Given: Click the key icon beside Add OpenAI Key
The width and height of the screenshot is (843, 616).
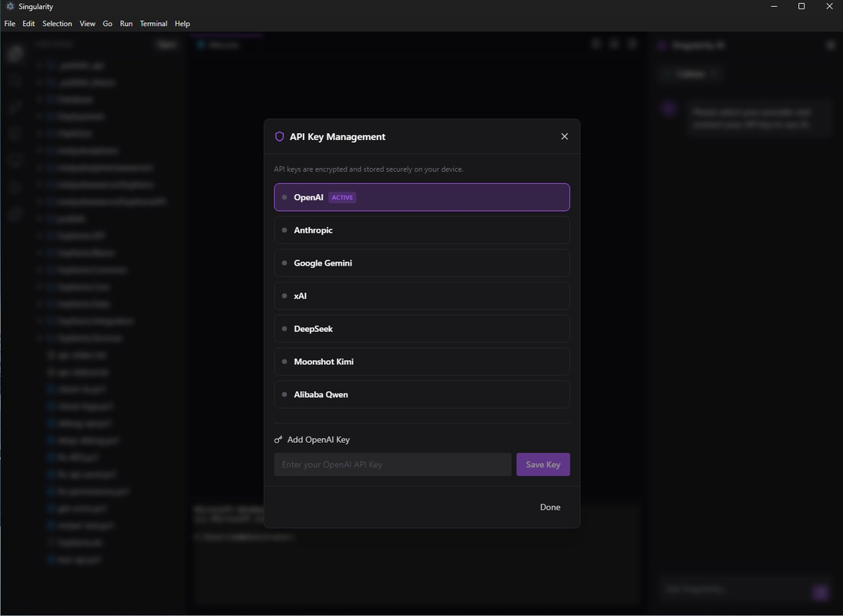Looking at the screenshot, I should point(278,439).
